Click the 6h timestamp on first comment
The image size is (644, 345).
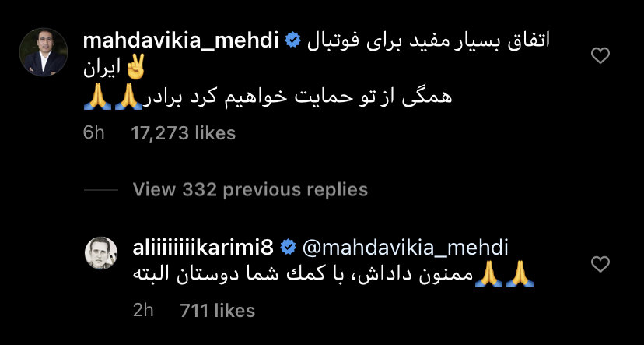coord(93,133)
